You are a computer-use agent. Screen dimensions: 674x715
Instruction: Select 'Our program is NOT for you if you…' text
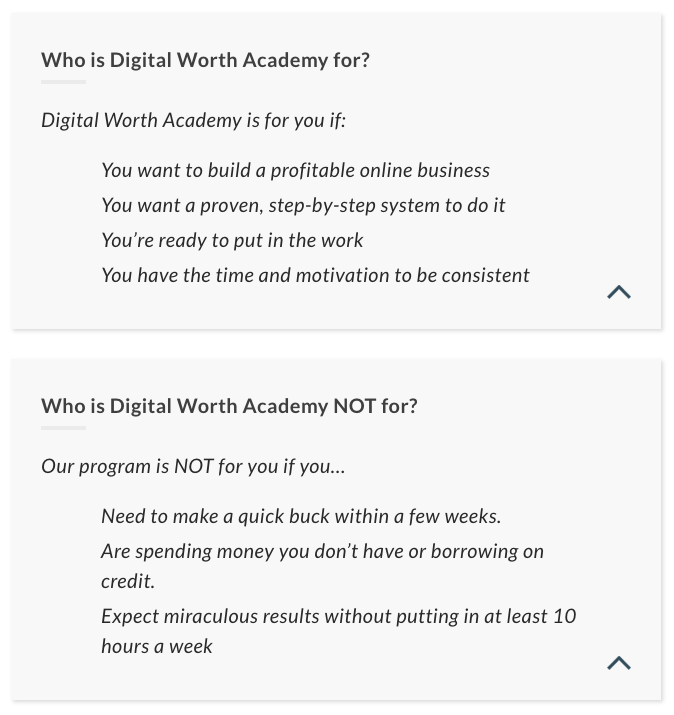(x=193, y=466)
